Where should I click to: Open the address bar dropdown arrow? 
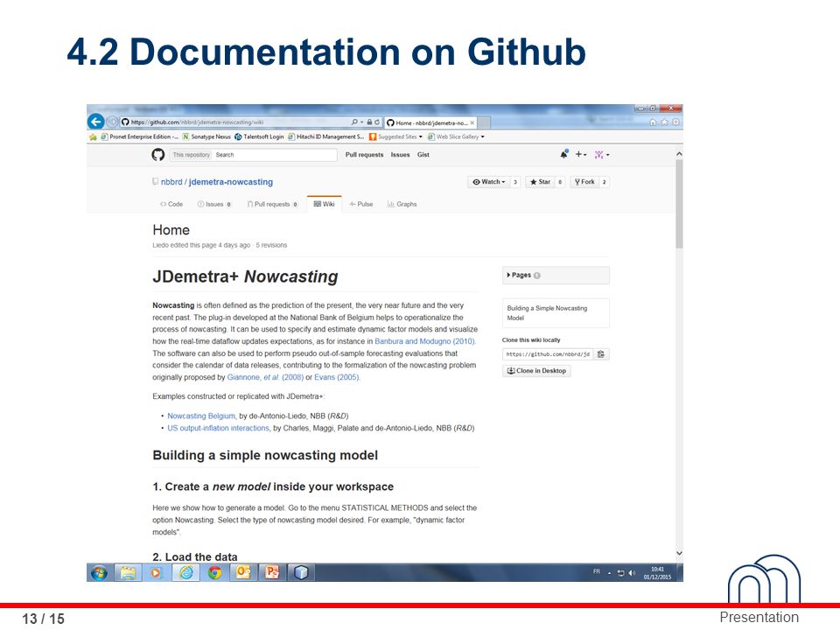361,122
